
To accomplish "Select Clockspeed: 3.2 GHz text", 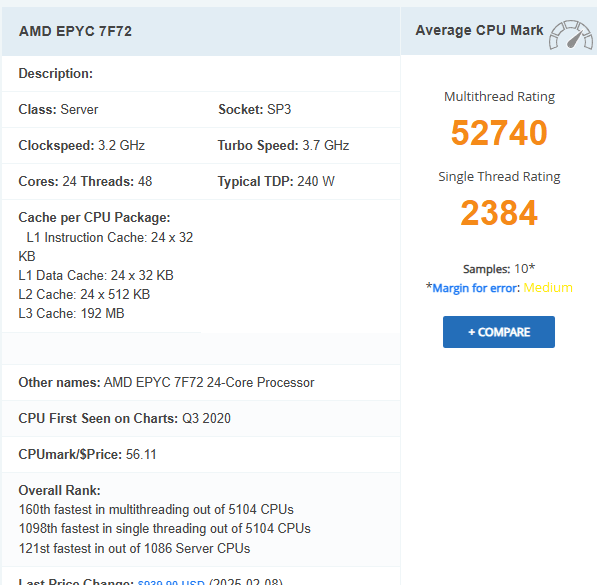I will [x=82, y=145].
